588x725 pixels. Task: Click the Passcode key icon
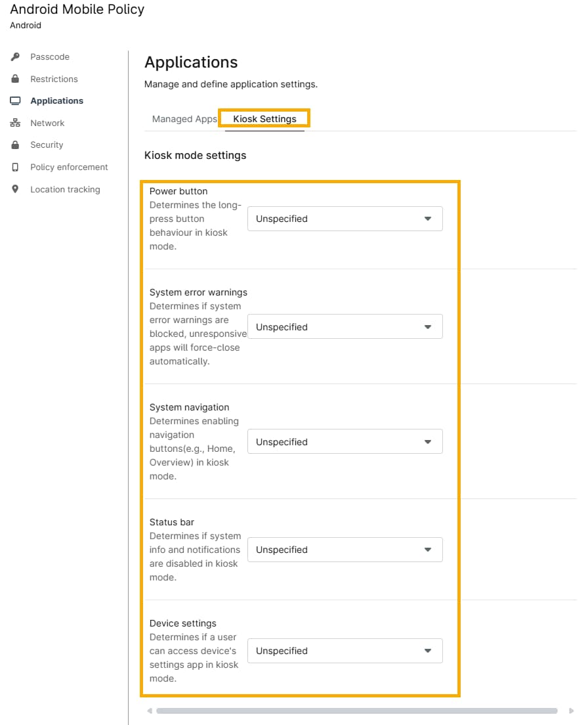click(x=15, y=57)
